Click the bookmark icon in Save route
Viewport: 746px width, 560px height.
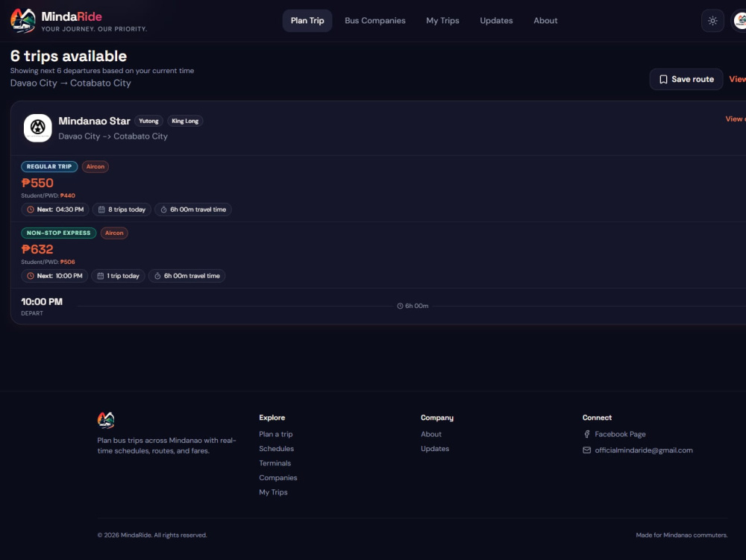[663, 79]
